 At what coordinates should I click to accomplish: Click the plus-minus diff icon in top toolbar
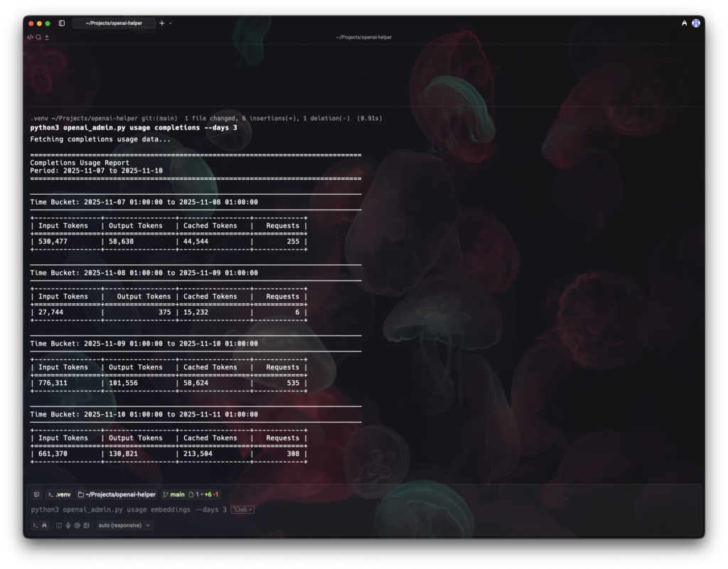47,37
